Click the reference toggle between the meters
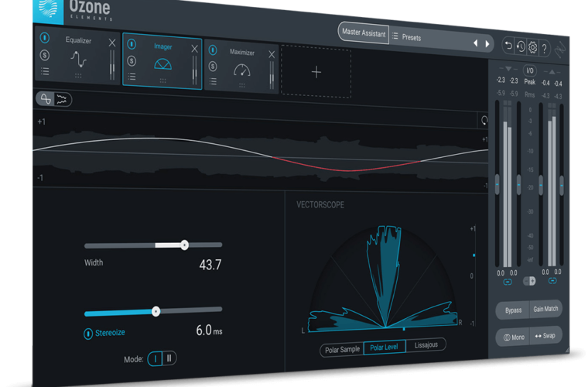588x387 pixels. [529, 281]
